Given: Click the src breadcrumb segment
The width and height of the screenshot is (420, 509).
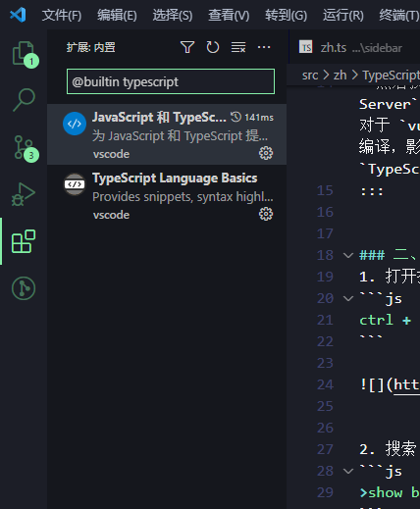Looking at the screenshot, I should tap(310, 76).
